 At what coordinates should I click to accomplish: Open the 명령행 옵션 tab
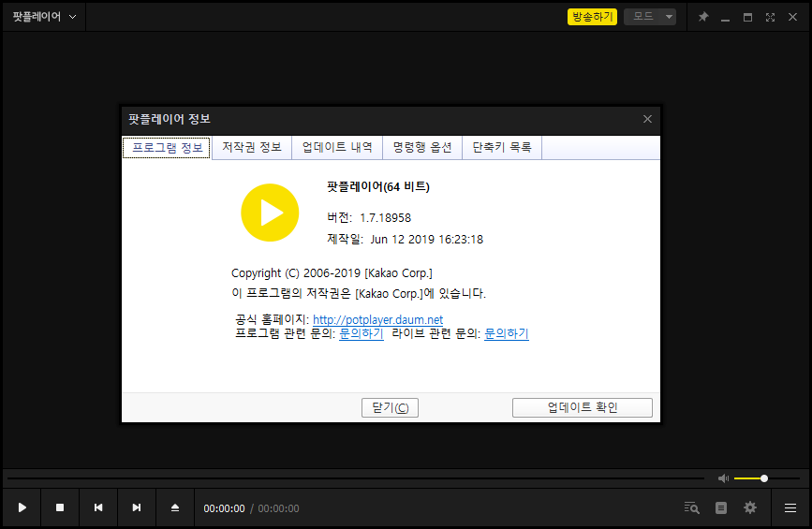pyautogui.click(x=422, y=148)
